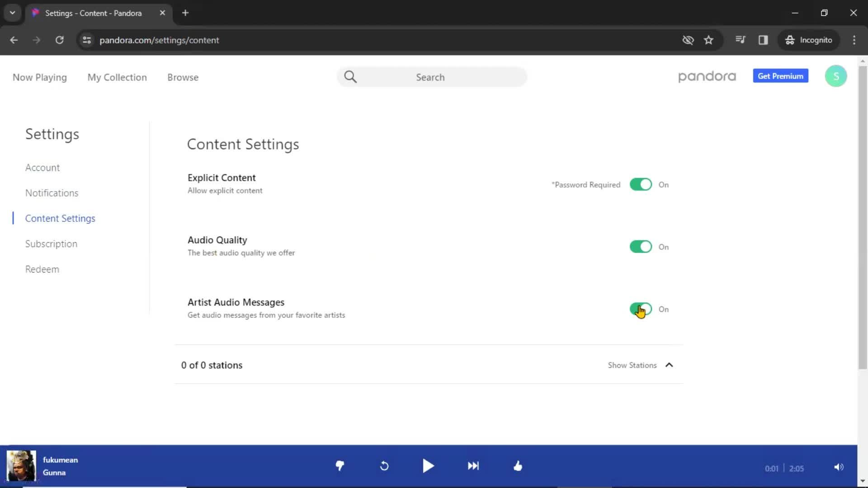Toggle the Audio Quality switch
Image resolution: width=868 pixels, height=488 pixels.
click(x=640, y=246)
